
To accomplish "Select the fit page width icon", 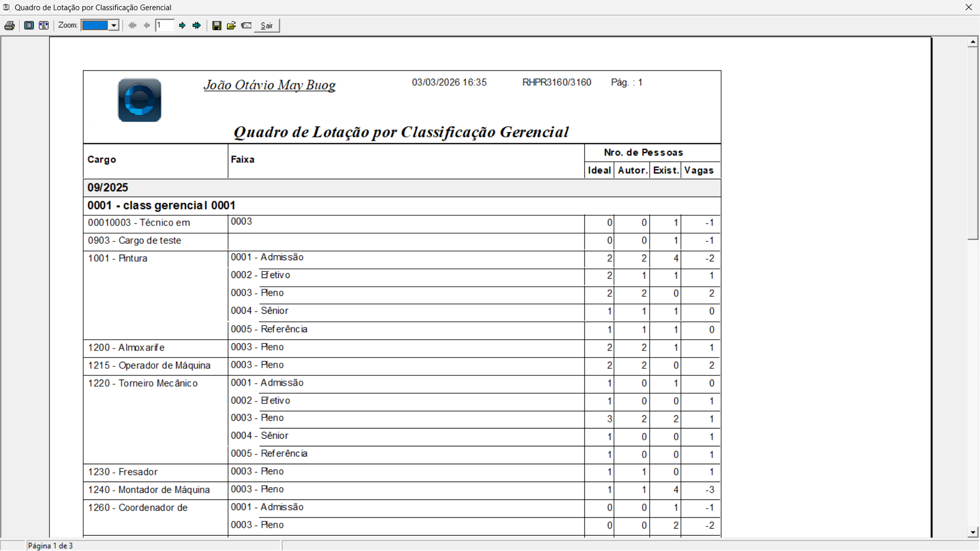I will (44, 26).
